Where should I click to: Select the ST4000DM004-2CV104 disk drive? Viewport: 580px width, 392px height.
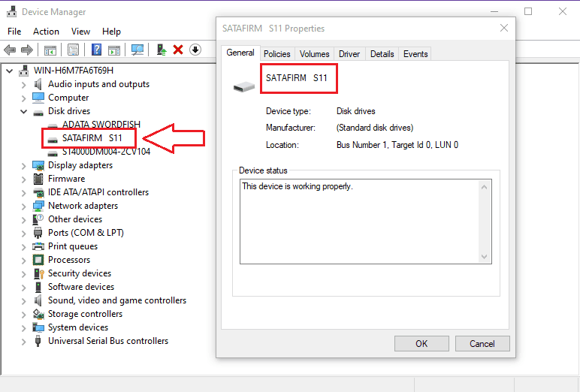pyautogui.click(x=106, y=152)
